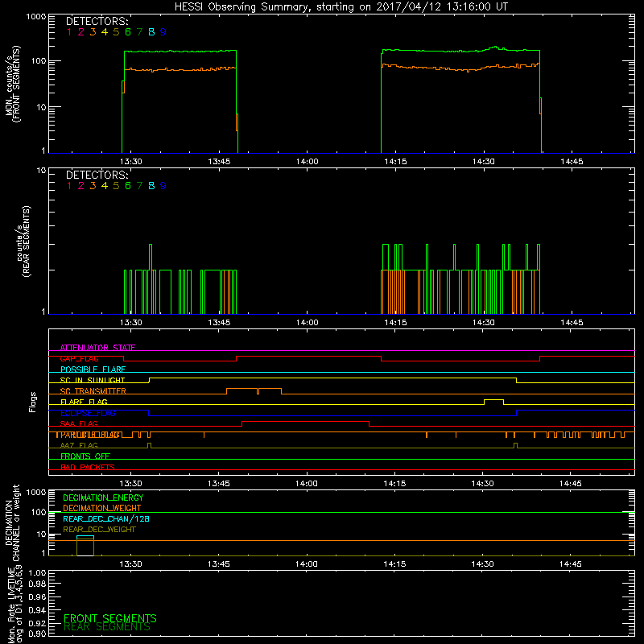The width and height of the screenshot is (644, 644).
Task: Select detector 8 in front segments legend
Action: [151, 32]
